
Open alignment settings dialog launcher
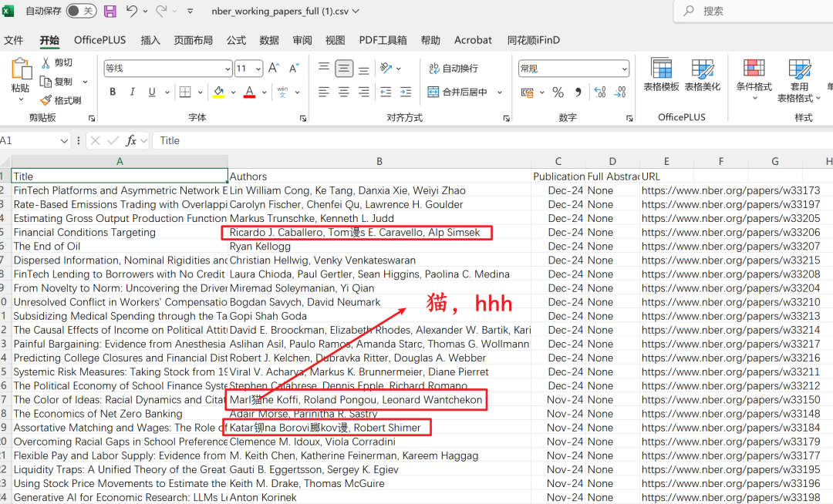[506, 119]
